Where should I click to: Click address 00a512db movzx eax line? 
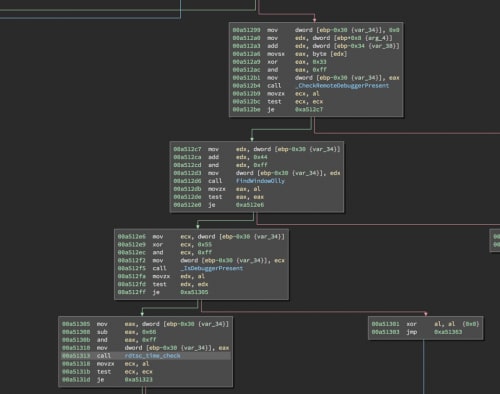(x=187, y=189)
